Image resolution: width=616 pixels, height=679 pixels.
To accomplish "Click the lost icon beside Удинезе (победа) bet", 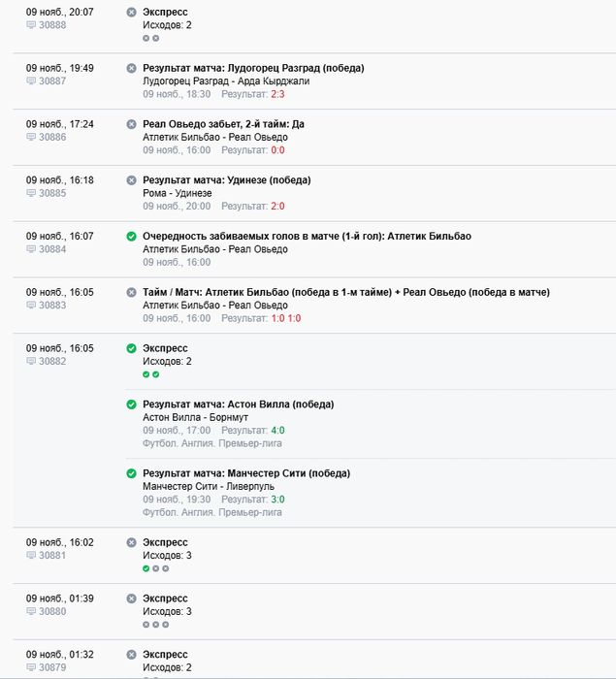I will point(131,180).
